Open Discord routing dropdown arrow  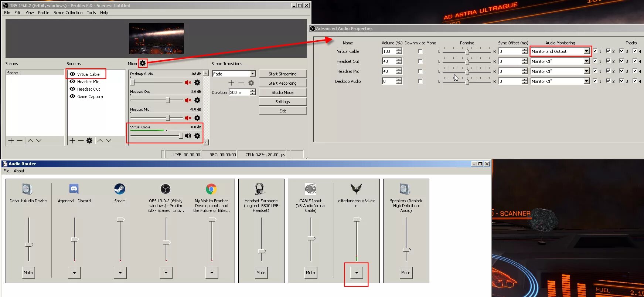pyautogui.click(x=74, y=273)
